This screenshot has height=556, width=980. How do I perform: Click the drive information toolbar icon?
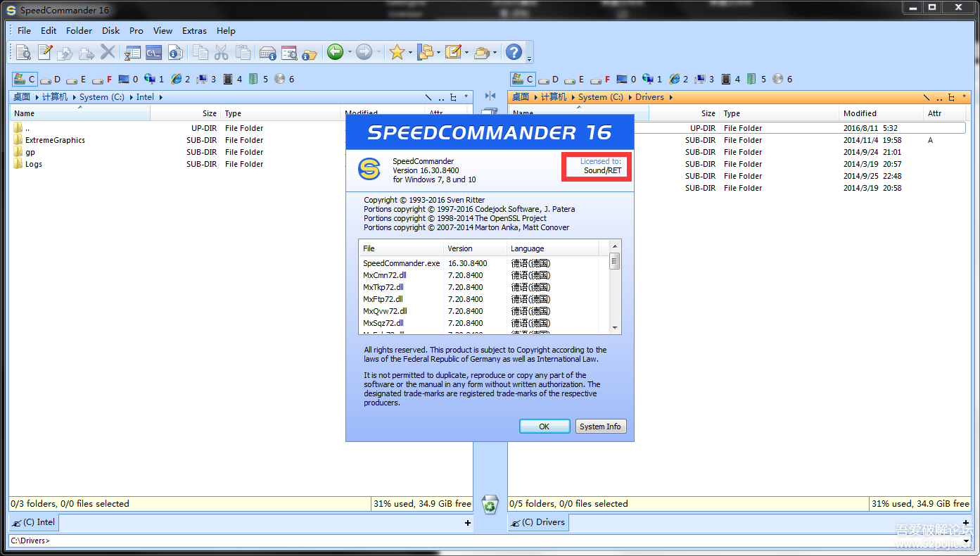click(267, 52)
